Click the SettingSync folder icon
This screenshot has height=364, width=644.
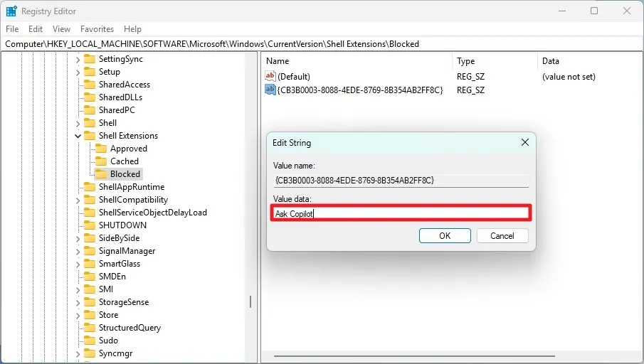(x=90, y=59)
